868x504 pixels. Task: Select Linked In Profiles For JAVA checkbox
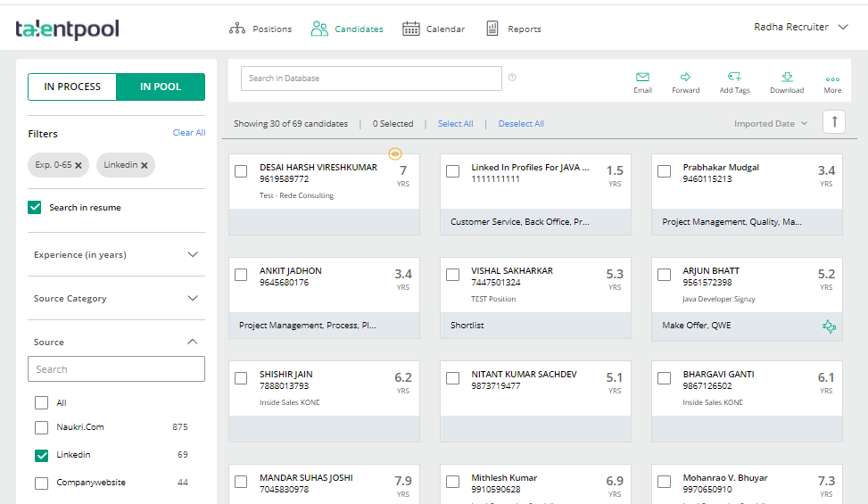453,171
